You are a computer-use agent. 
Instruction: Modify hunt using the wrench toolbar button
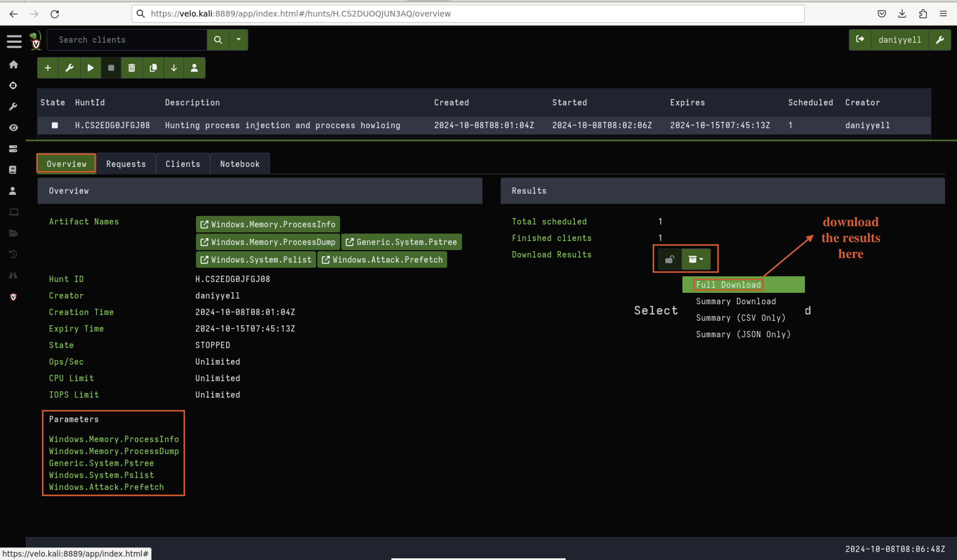click(x=69, y=68)
